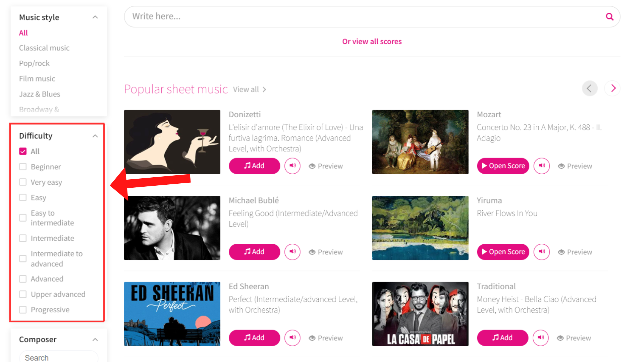Select Jazz & Blues style filter
This screenshot has height=362, width=644.
[x=40, y=94]
